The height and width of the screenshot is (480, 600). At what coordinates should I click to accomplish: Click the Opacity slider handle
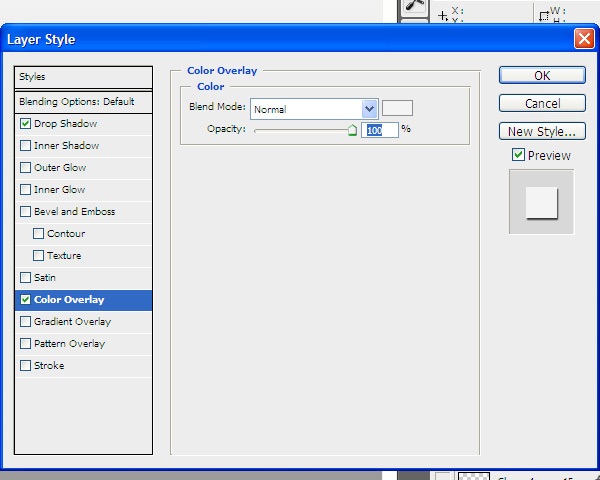pos(352,130)
